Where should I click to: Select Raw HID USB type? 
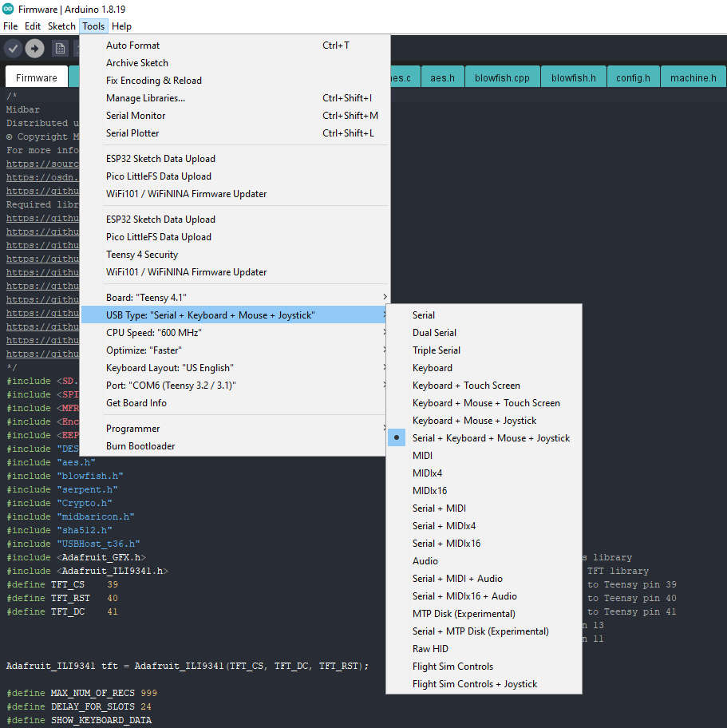(x=484, y=649)
